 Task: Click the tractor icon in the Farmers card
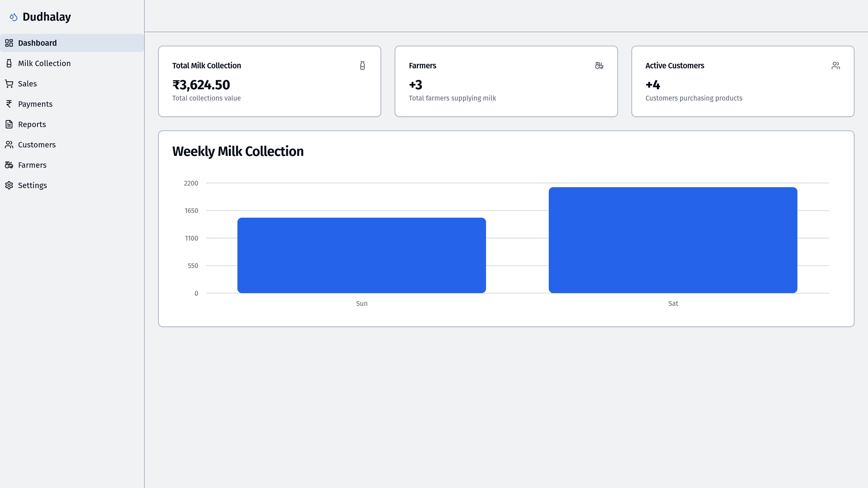[599, 65]
